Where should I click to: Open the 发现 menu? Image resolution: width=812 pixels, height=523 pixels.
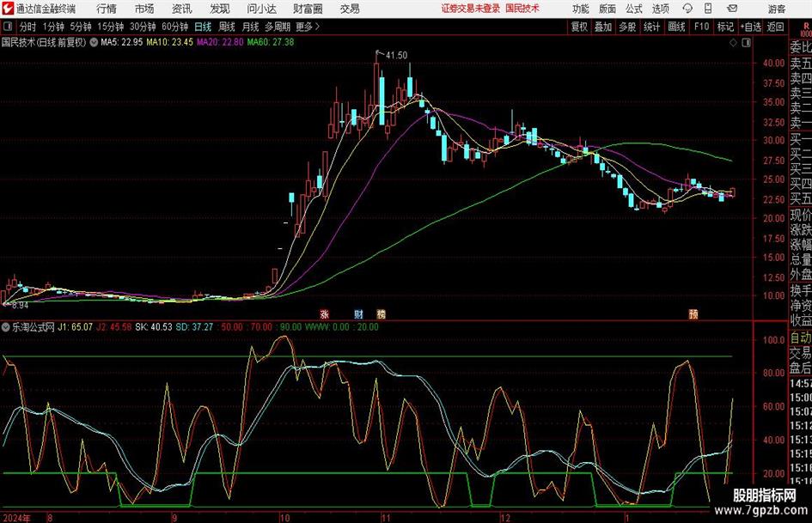tap(220, 9)
